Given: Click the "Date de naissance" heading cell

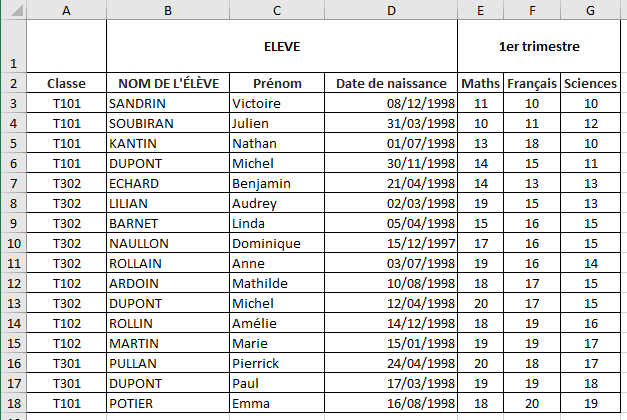Looking at the screenshot, I should 391,83.
